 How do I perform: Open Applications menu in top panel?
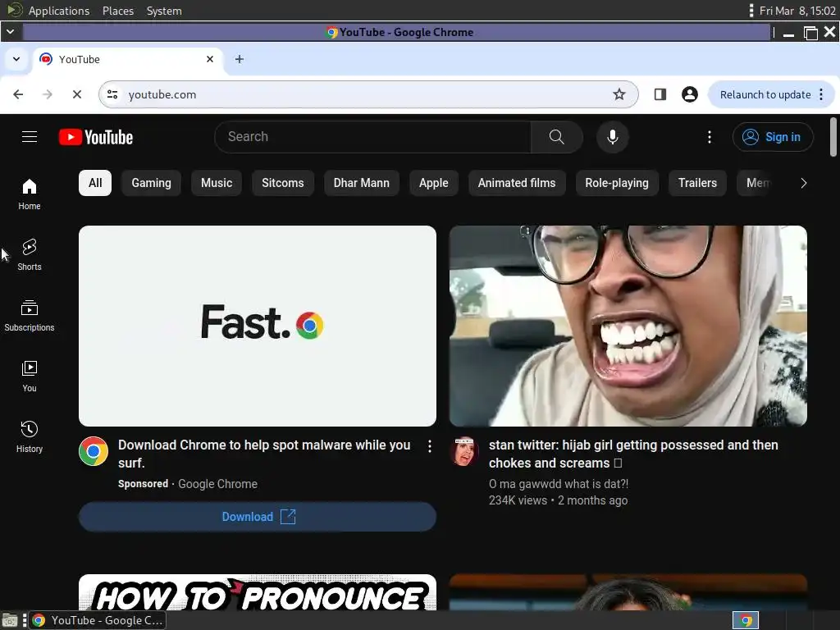(59, 11)
